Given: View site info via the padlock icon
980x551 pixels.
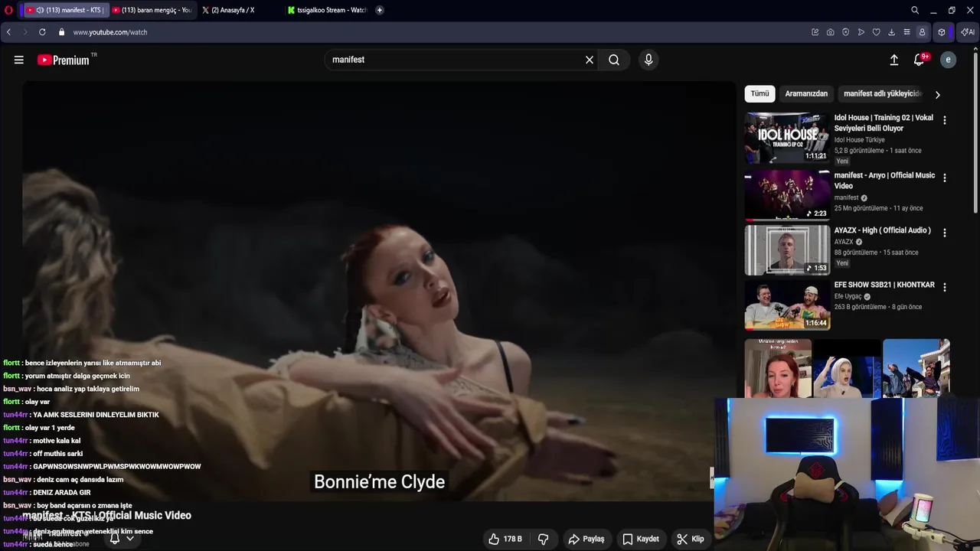Looking at the screenshot, I should (x=61, y=32).
